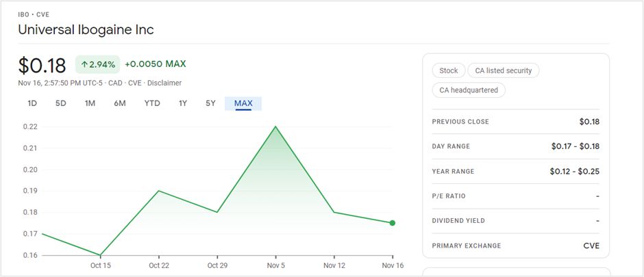Show the 1Y chart range
Viewport: 644px width, 277px height.
[x=183, y=104]
